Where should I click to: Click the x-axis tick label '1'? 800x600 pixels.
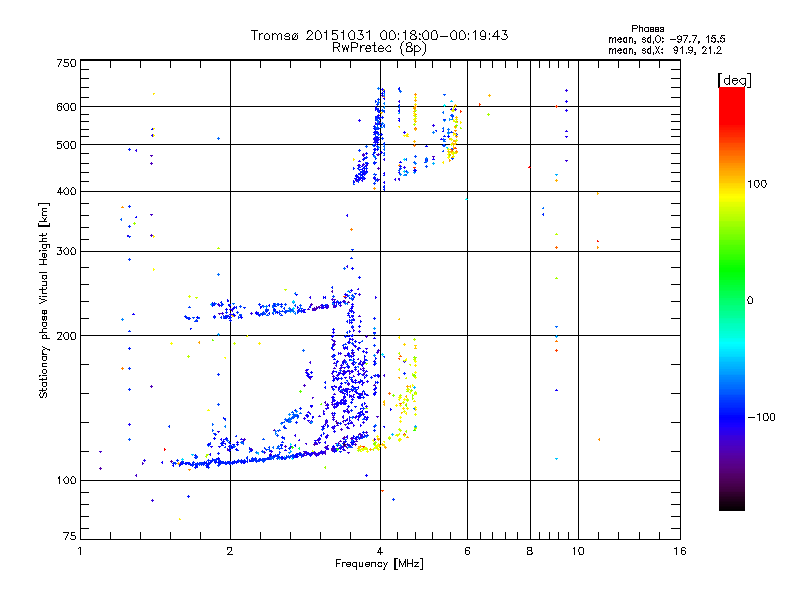[80, 551]
